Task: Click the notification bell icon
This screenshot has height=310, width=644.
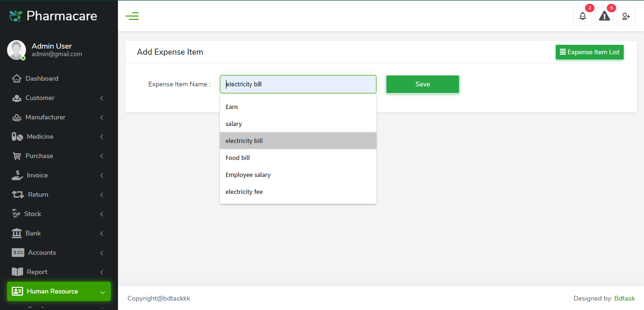Action: (583, 16)
